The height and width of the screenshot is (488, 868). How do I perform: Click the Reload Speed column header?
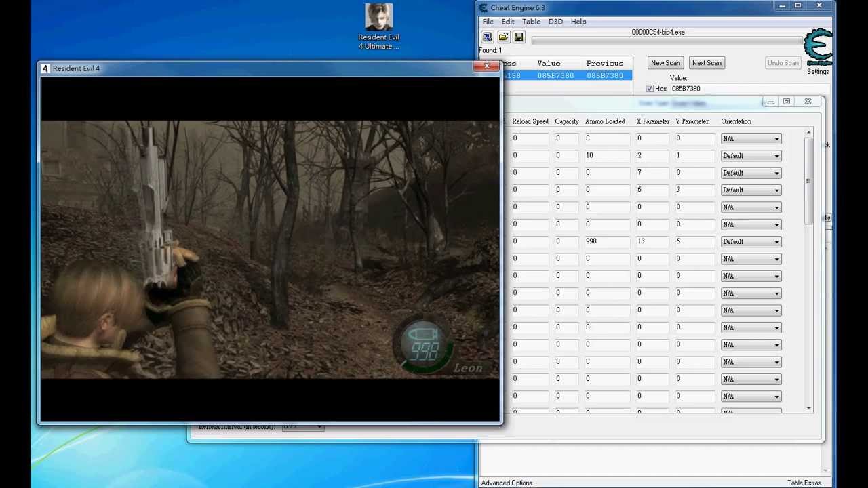coord(530,122)
